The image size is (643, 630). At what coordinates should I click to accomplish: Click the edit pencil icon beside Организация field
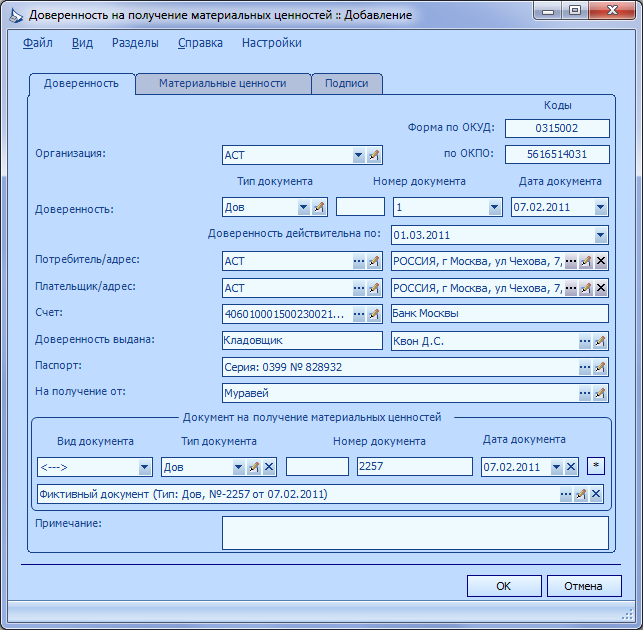374,155
